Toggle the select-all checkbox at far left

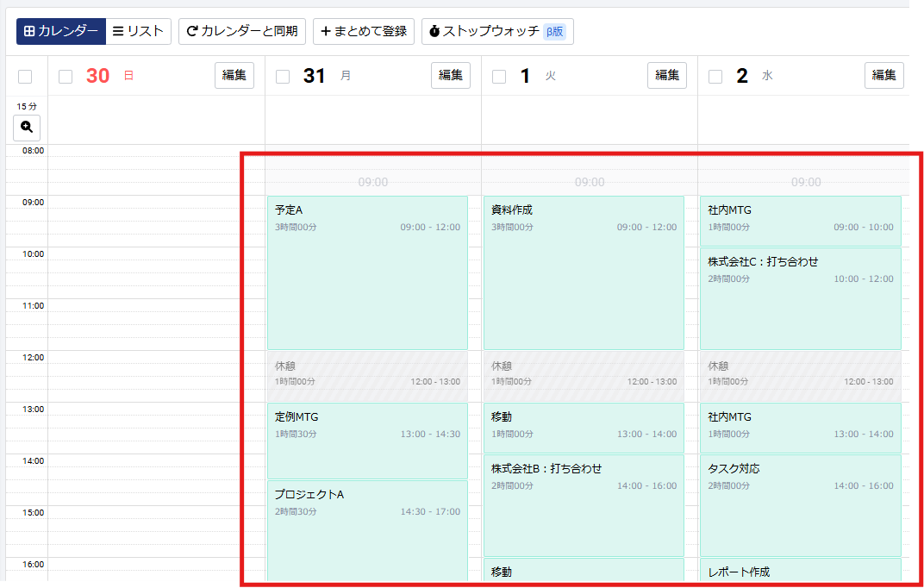coord(25,77)
